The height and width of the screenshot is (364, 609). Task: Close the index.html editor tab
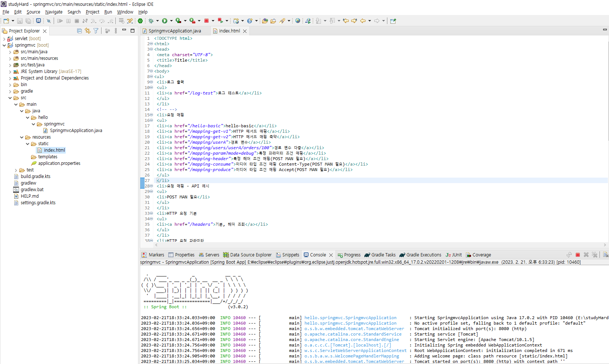coord(245,31)
